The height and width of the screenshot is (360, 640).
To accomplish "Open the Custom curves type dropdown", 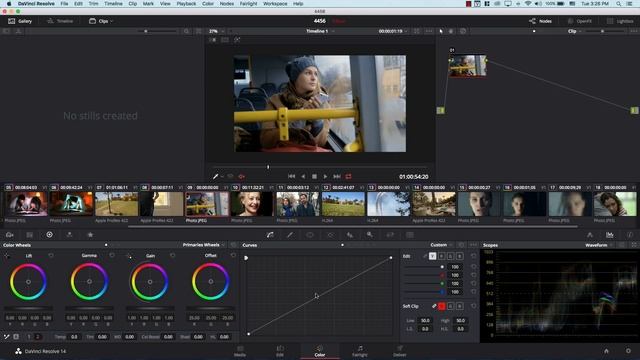I will [441, 245].
